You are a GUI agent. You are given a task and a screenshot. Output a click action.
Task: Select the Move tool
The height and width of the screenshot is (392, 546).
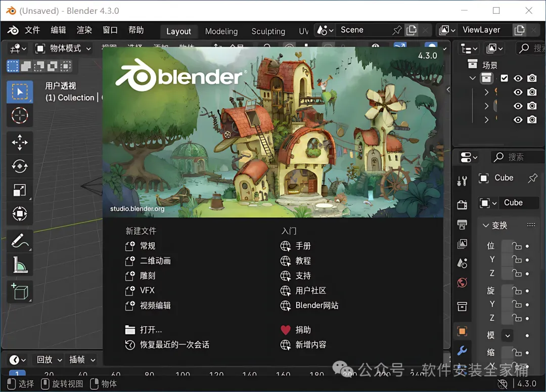(x=20, y=143)
